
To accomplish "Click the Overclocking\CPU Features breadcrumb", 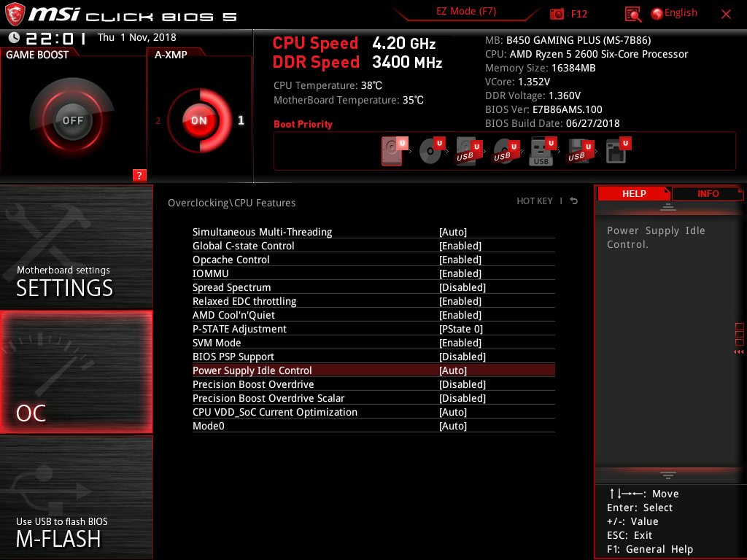I will tap(231, 203).
